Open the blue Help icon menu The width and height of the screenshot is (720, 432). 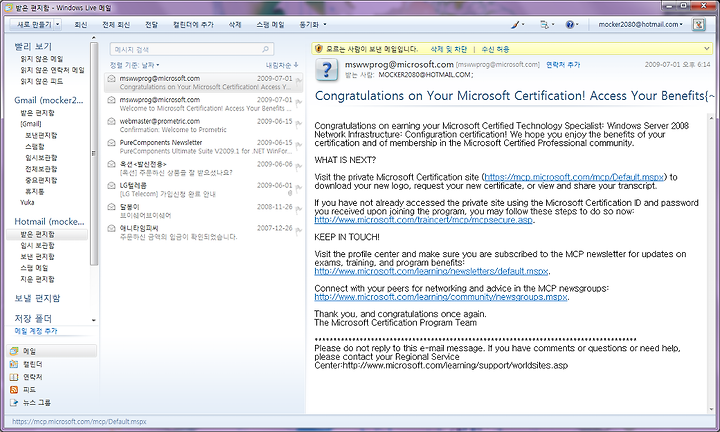572,24
